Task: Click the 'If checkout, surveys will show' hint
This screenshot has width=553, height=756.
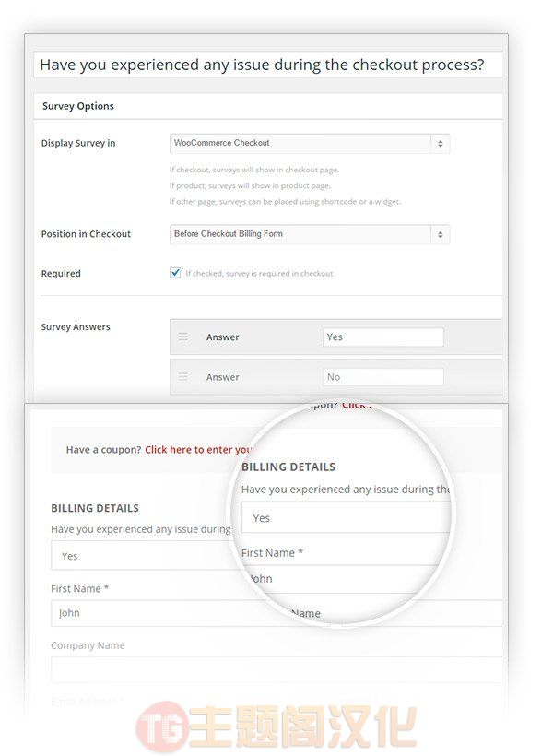Action: coord(254,170)
